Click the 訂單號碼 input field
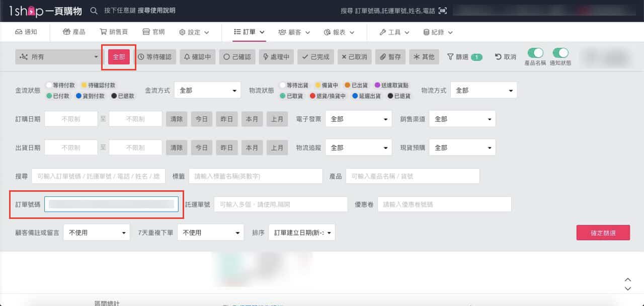The height and width of the screenshot is (306, 644). (x=112, y=204)
